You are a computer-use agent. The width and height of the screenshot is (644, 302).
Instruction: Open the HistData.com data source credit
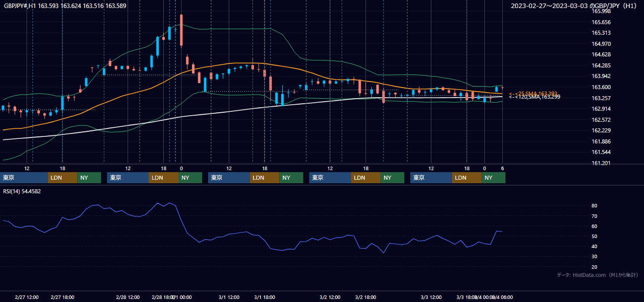(598, 275)
